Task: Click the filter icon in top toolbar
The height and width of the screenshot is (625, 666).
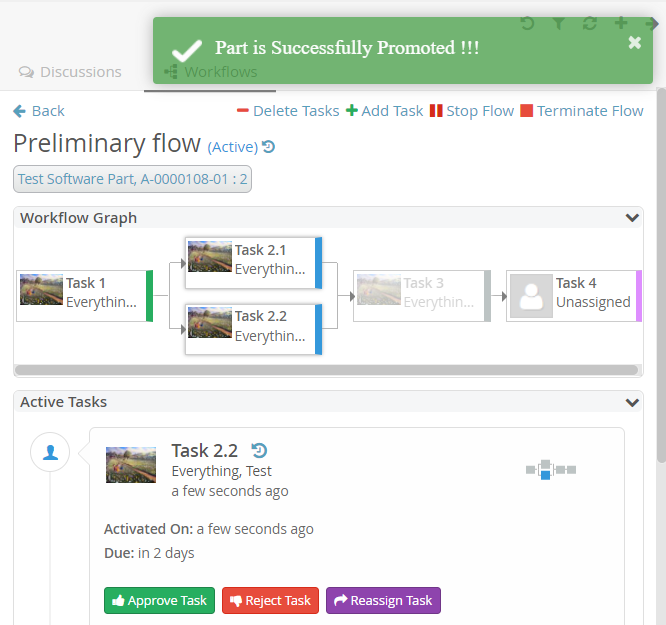Action: [x=559, y=23]
